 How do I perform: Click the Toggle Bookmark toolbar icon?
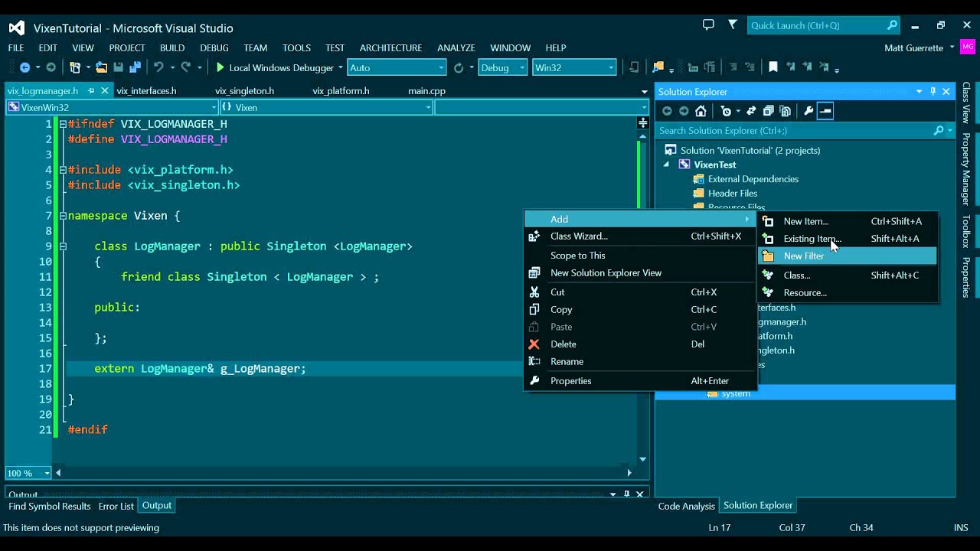(x=773, y=67)
